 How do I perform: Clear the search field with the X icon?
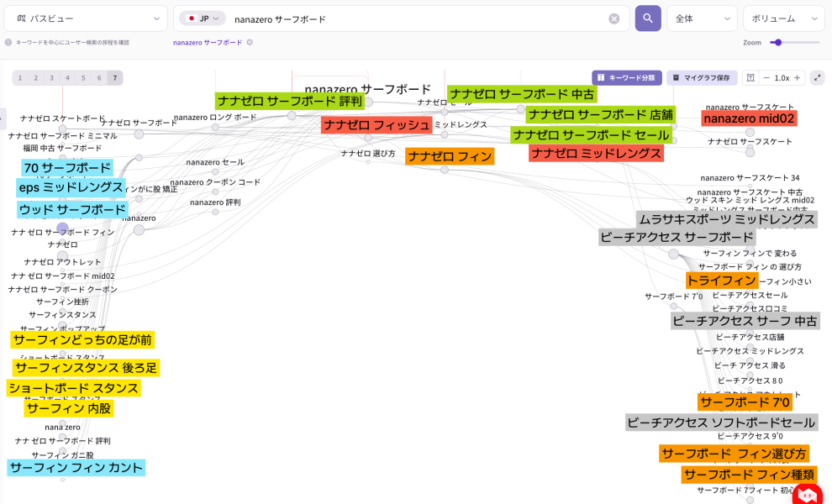coord(614,19)
